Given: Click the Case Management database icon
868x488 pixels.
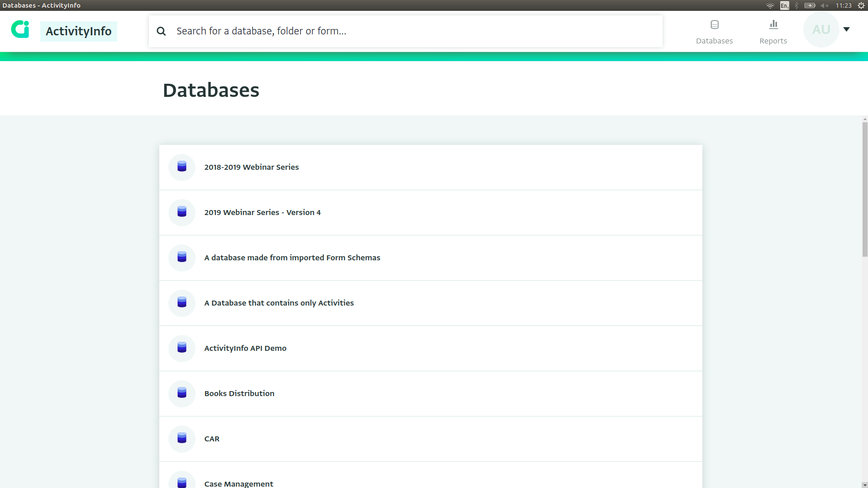Looking at the screenshot, I should [x=182, y=481].
